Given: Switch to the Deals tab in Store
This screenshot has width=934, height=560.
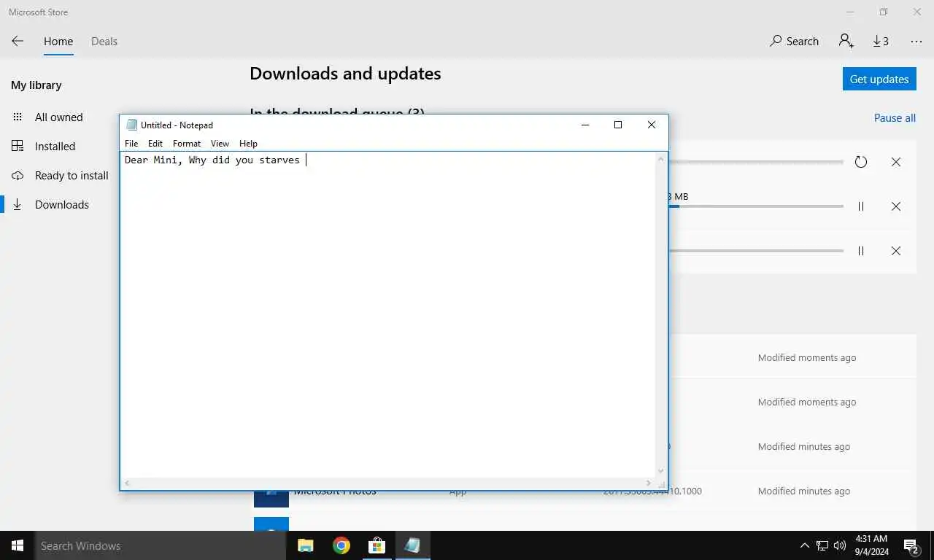Looking at the screenshot, I should point(104,42).
